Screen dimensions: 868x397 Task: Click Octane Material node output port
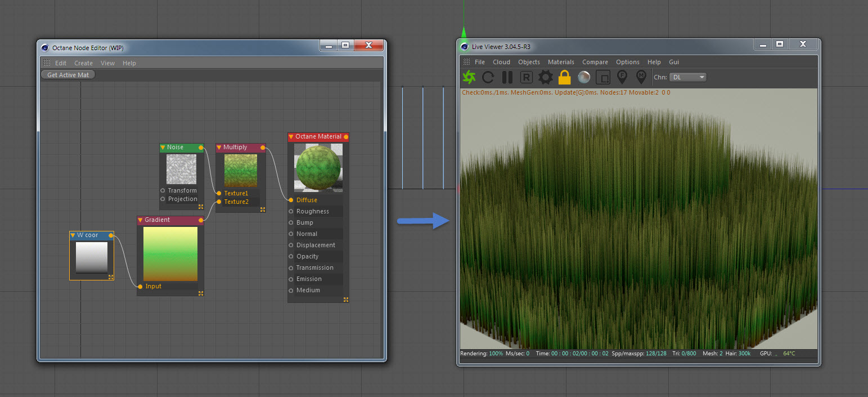[x=346, y=137]
